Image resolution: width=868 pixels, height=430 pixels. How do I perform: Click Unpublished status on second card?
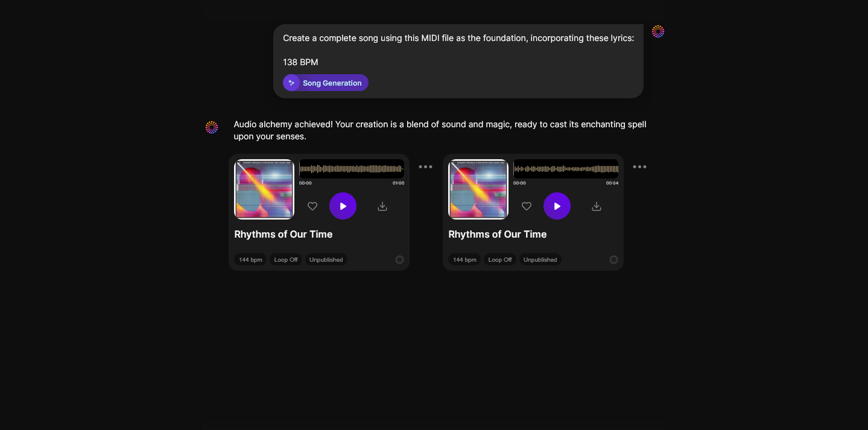click(x=540, y=260)
